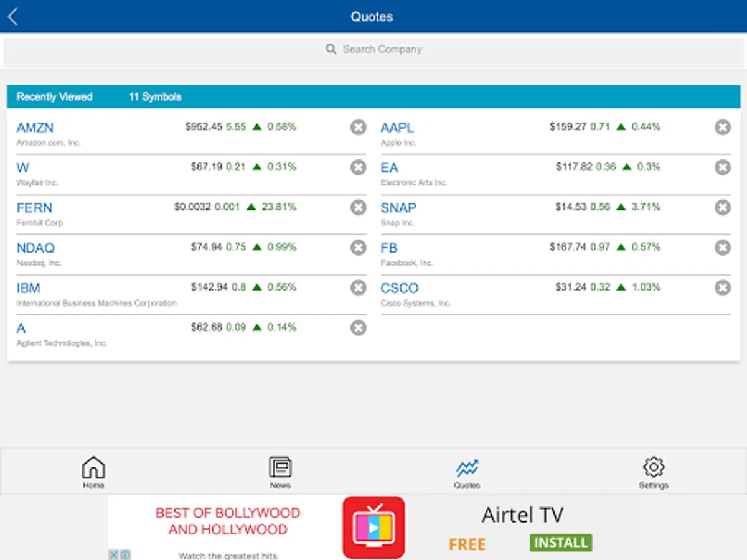This screenshot has height=560, width=747.
Task: Click the $167.74 FB price
Action: pyautogui.click(x=568, y=247)
